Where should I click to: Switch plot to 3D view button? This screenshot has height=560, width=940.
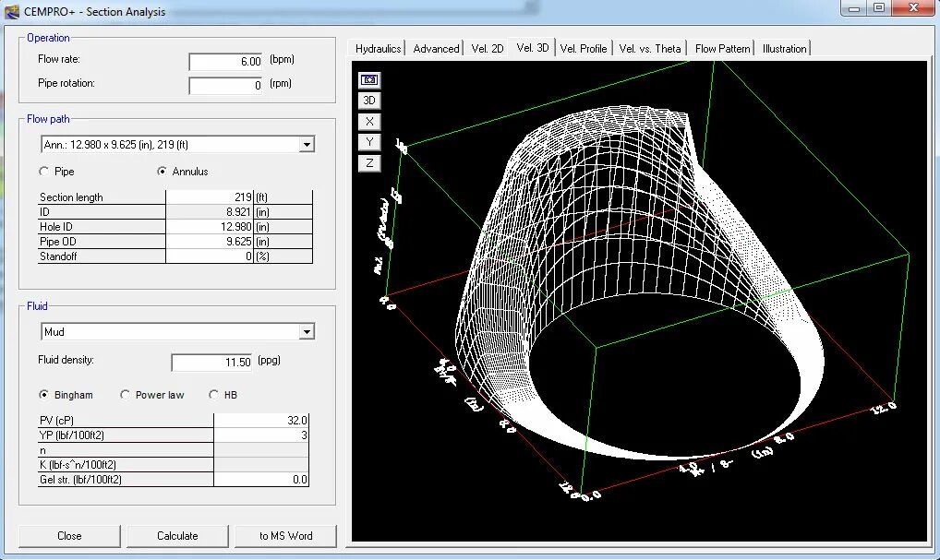pos(369,100)
